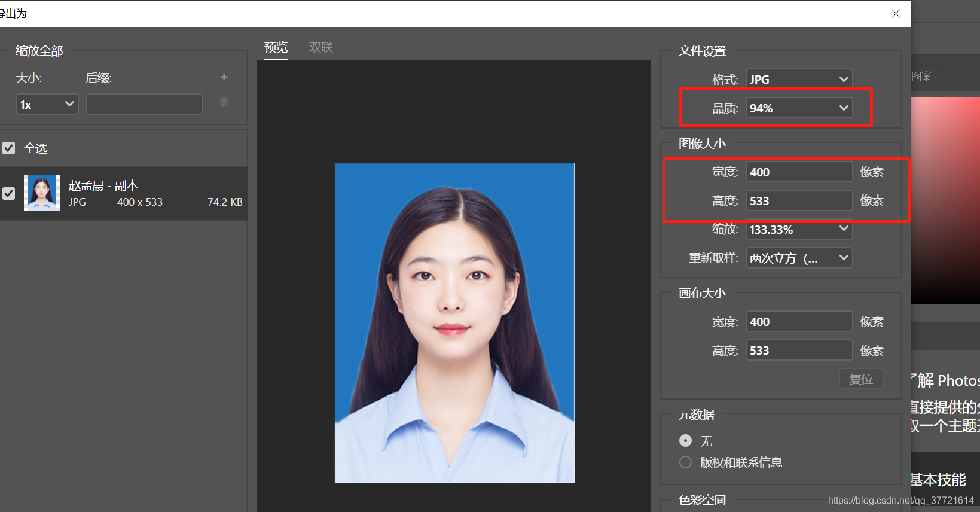
Task: Click the 赵孟晨 - 副本 file name
Action: [x=103, y=185]
